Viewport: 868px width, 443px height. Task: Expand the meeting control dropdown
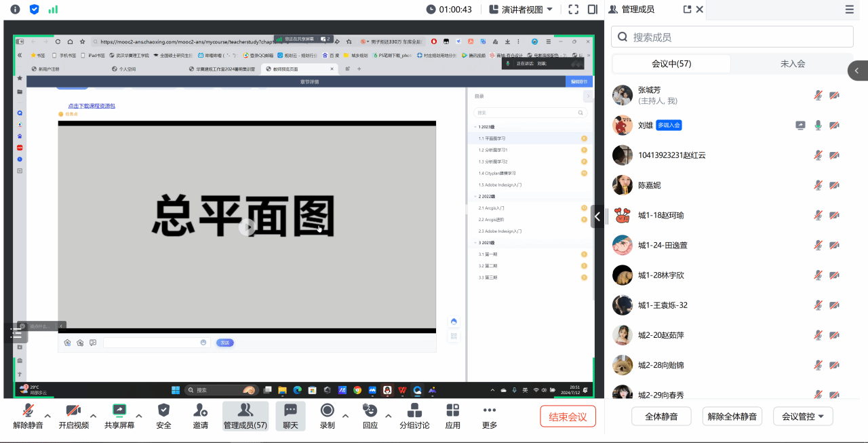[803, 417]
